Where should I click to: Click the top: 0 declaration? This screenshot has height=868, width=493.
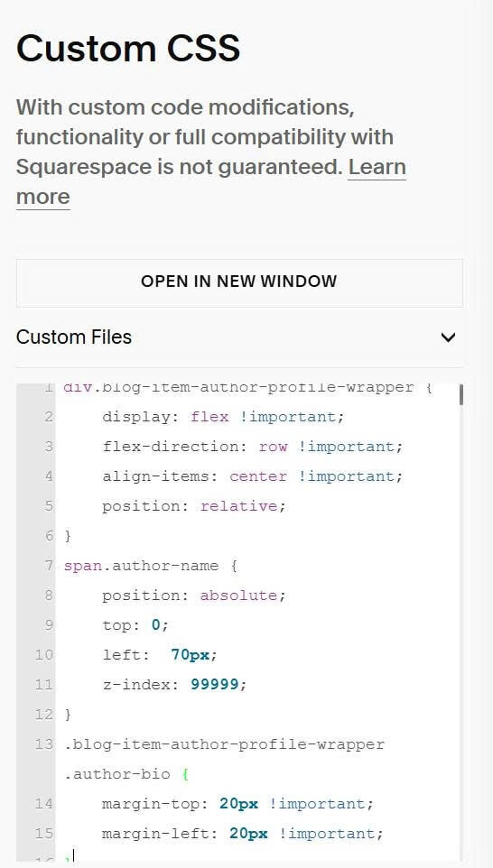tap(135, 625)
